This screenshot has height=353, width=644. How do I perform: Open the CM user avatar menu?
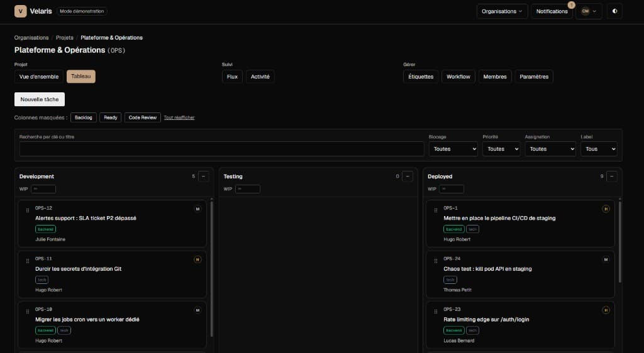pyautogui.click(x=589, y=11)
